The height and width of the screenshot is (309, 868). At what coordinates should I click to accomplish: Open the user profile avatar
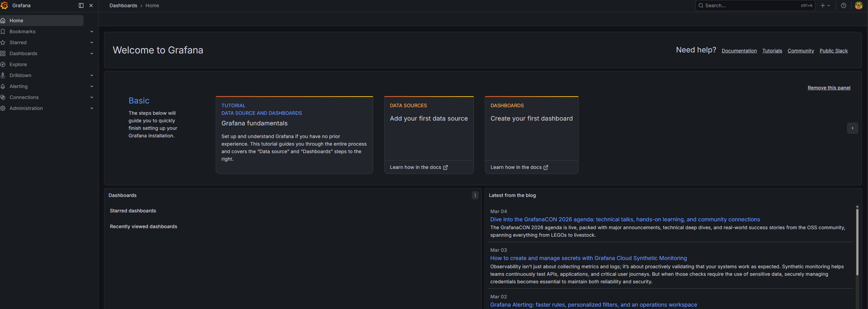pos(859,5)
